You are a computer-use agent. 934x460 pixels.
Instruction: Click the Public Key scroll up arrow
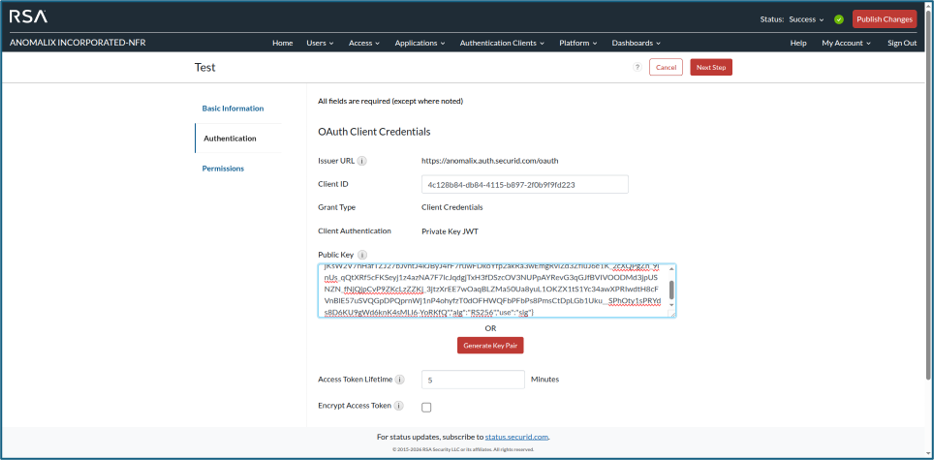671,269
